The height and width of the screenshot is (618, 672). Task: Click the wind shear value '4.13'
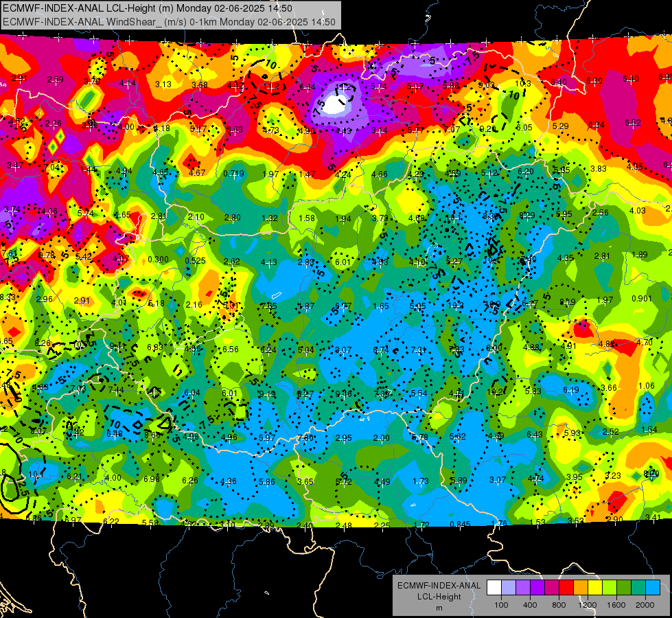point(268,262)
